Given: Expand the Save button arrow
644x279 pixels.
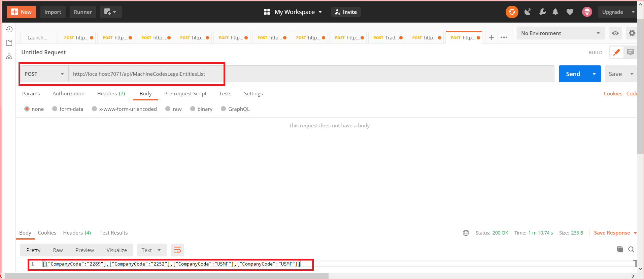Looking at the screenshot, I should tap(632, 74).
